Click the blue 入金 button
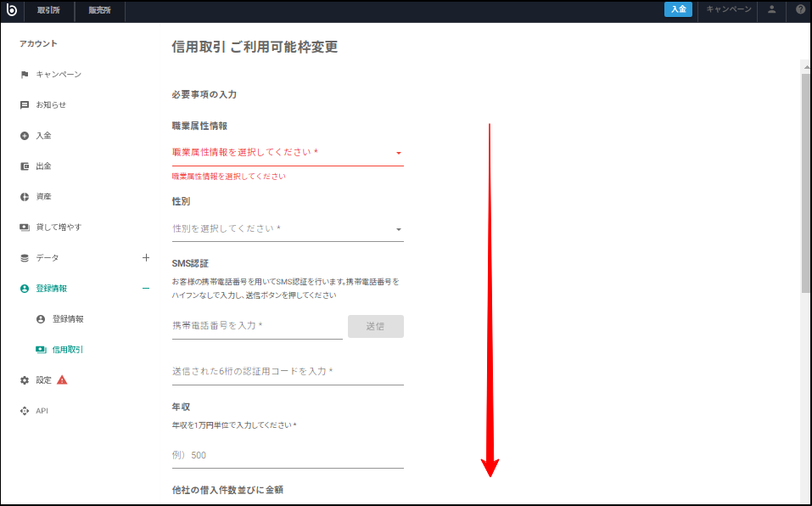Screen dimensions: 812x506 pyautogui.click(x=678, y=9)
